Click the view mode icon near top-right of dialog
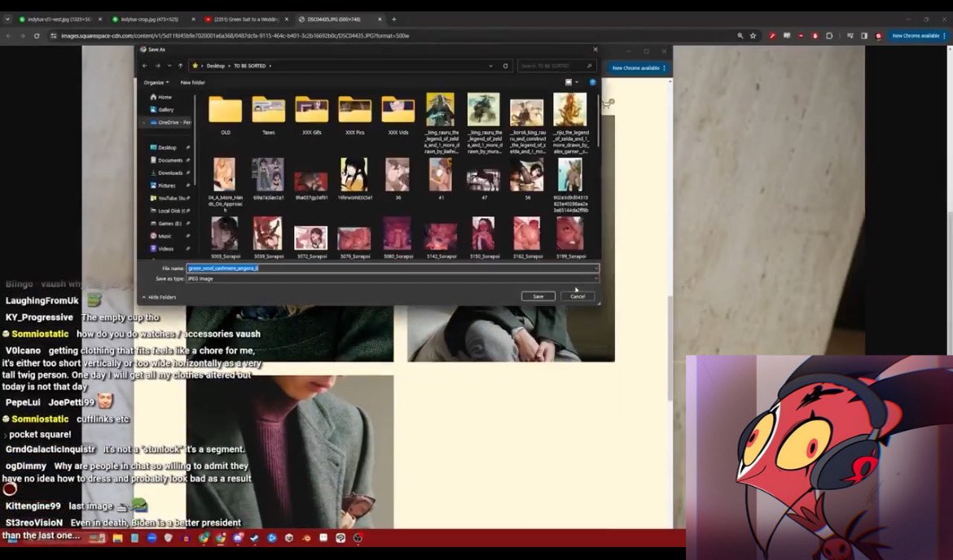The width and height of the screenshot is (953, 560). 570,81
